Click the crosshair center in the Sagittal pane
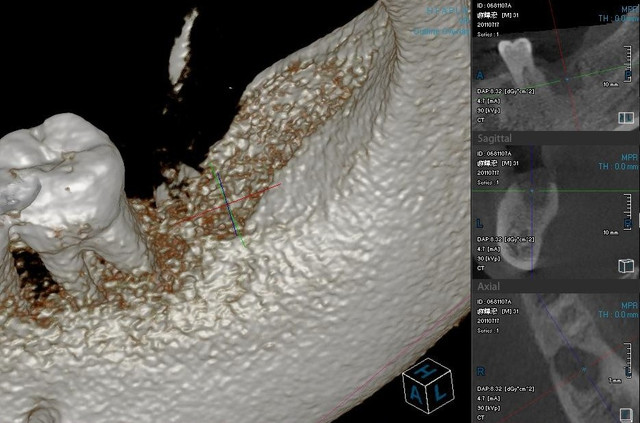 [x=532, y=191]
